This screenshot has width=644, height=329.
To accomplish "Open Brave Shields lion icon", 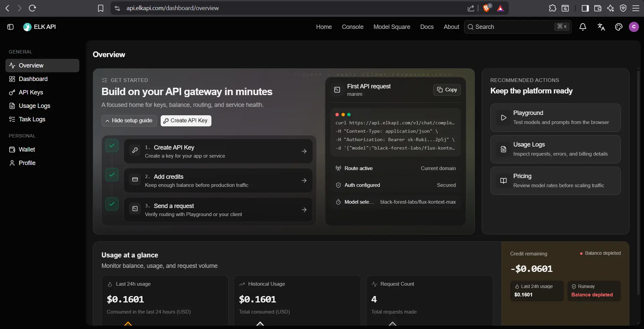I will 486,8.
